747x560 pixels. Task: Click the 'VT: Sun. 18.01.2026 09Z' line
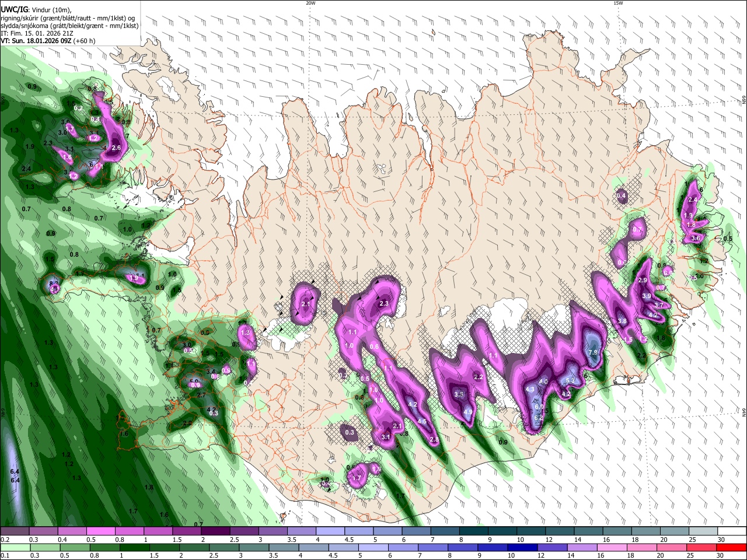point(36,41)
